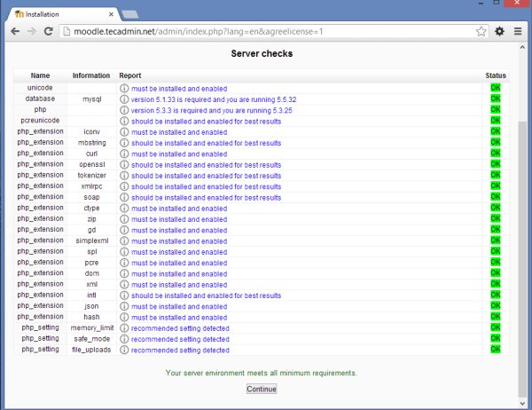Screen dimensions: 532x410
Task: Click the browser back arrow
Action: click(15, 31)
